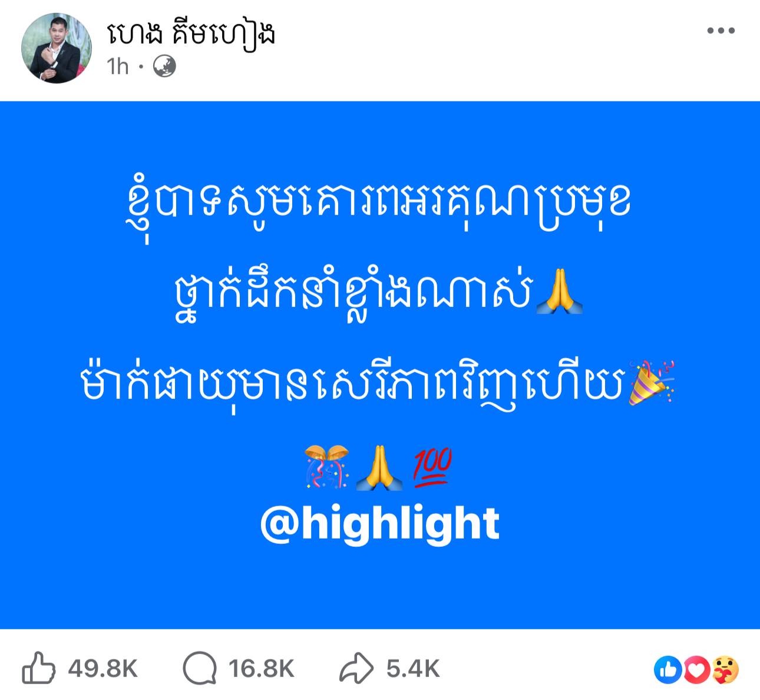Click the blue like reaction badge
This screenshot has height=700, width=760.
668,669
